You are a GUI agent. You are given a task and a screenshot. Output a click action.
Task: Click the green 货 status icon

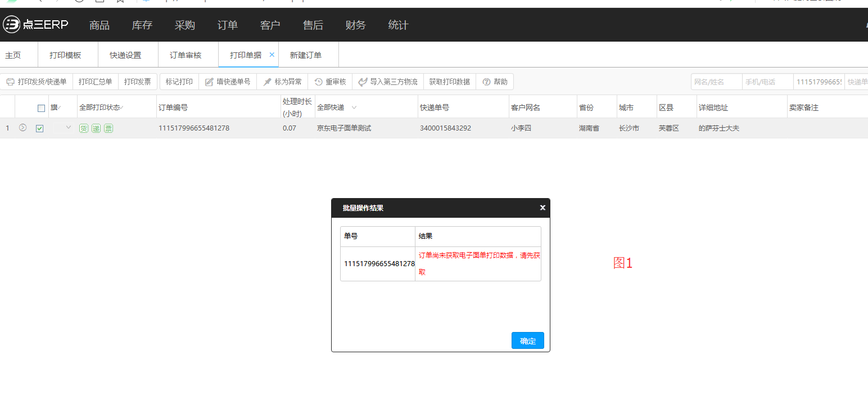(x=84, y=128)
